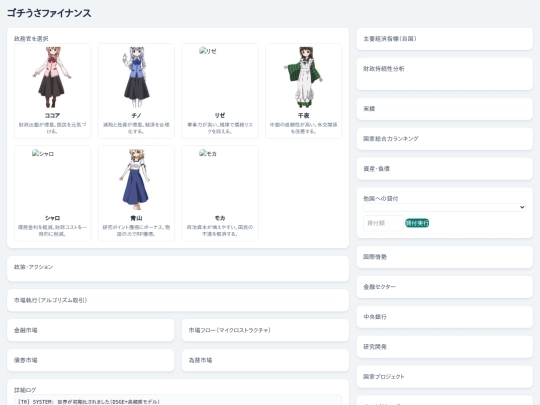Click the 他国への貸付 label
This screenshot has height=405, width=540.
tap(381, 199)
